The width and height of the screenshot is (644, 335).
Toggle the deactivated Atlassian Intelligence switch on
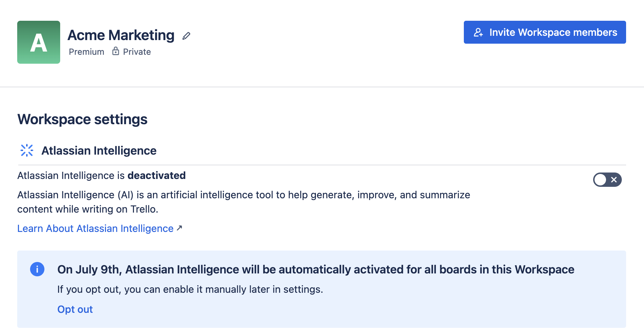607,180
